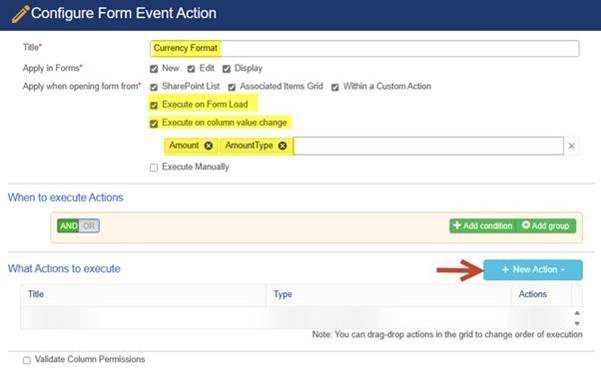This screenshot has height=377, width=601.
Task: Uncheck Within a Custom Action
Action: click(335, 87)
